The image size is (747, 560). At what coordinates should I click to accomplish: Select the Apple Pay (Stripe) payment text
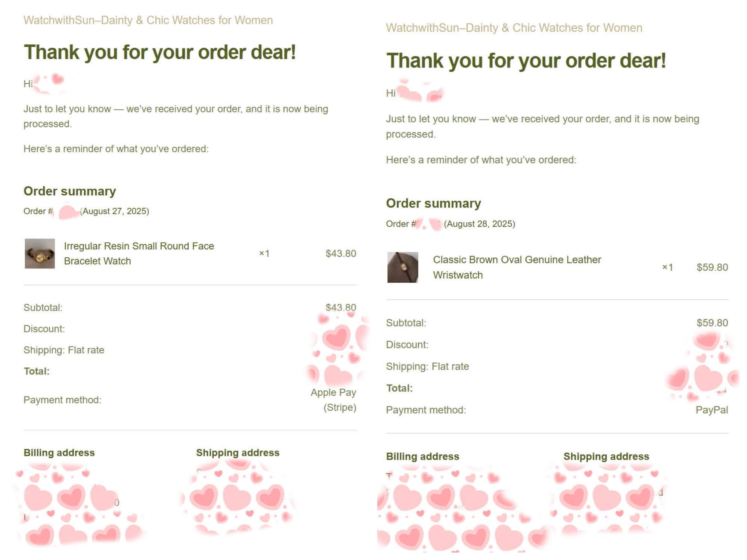click(x=334, y=400)
